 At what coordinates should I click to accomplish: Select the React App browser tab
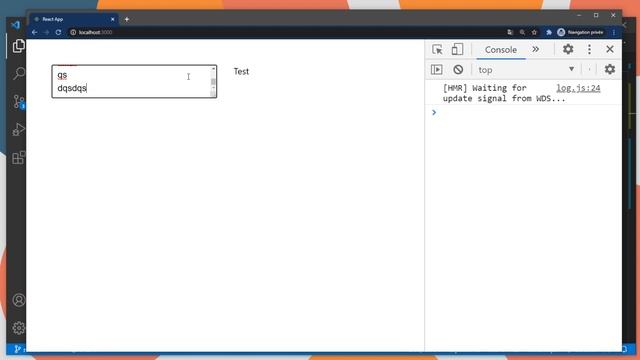coord(73,19)
